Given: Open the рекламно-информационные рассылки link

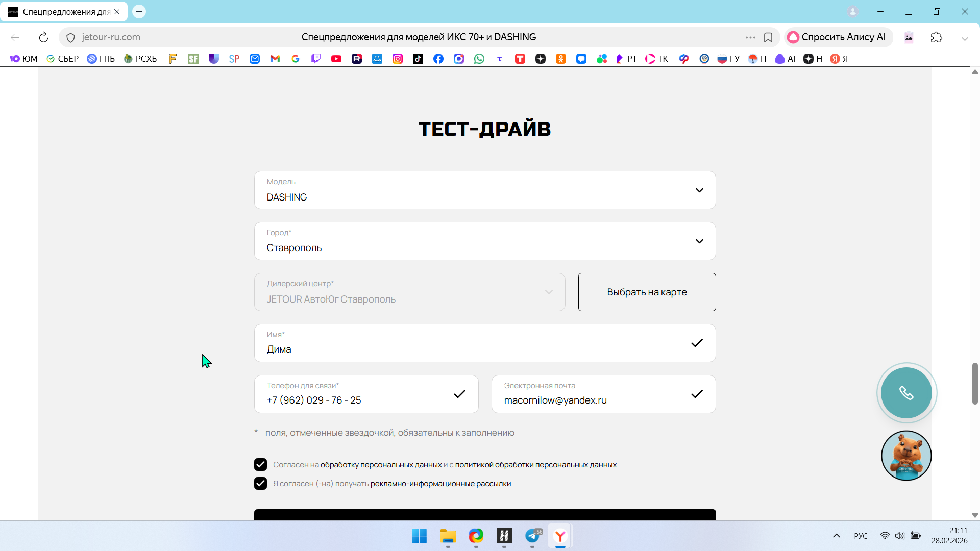Looking at the screenshot, I should click(440, 484).
